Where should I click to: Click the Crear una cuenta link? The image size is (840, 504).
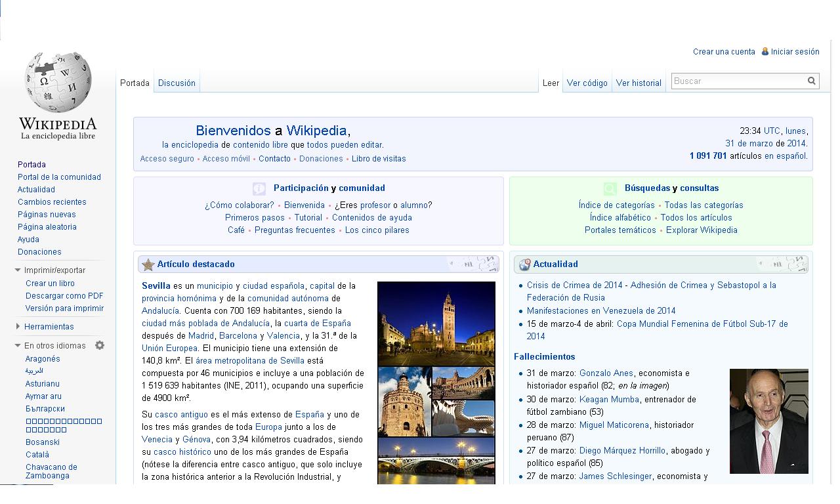pos(724,52)
